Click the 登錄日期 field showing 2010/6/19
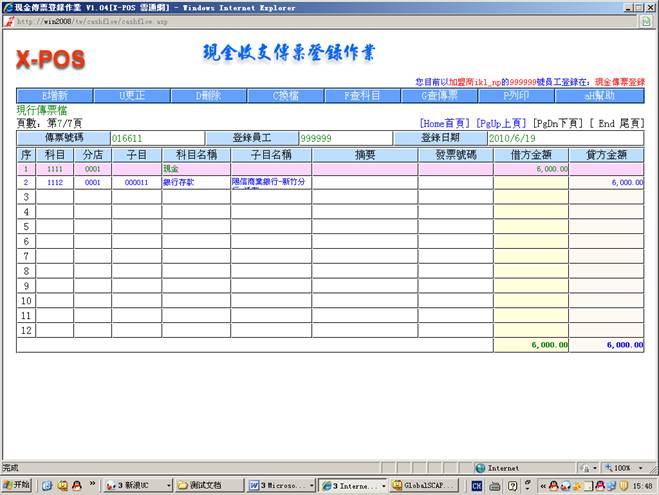659x495 pixels. (565, 138)
